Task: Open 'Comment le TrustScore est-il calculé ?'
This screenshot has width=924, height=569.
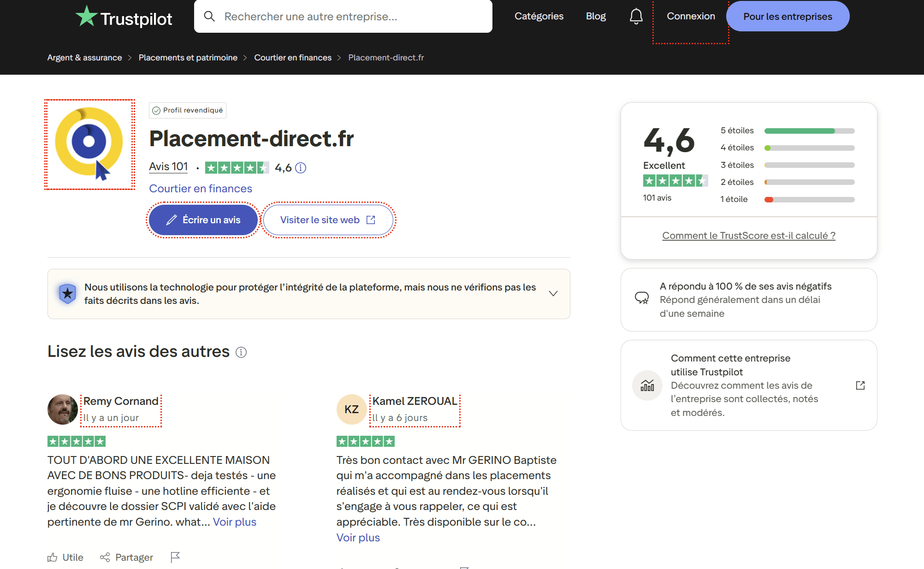Action: pos(748,235)
